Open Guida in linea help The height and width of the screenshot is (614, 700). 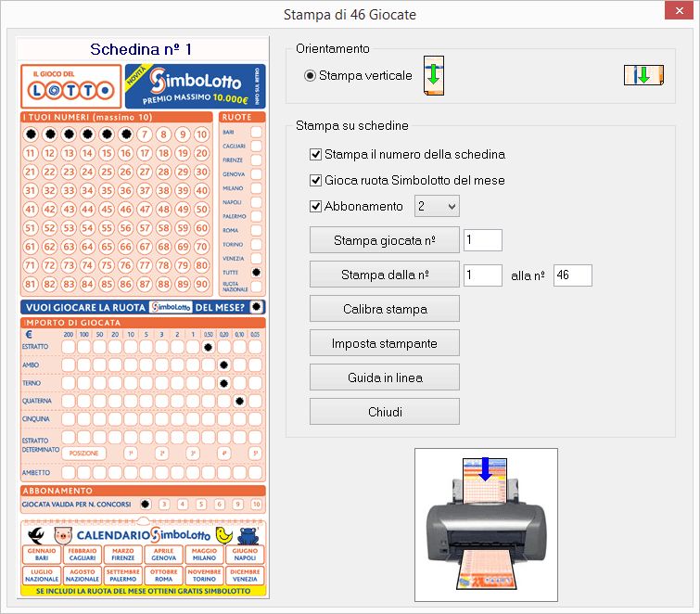tap(385, 377)
